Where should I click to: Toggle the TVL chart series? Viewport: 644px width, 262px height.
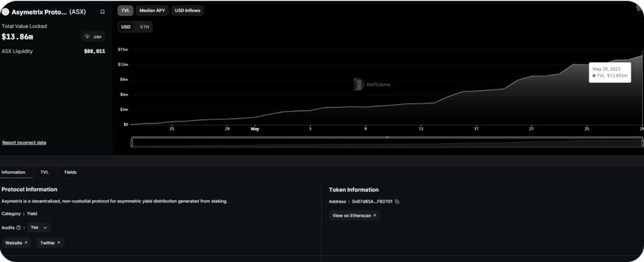point(125,10)
